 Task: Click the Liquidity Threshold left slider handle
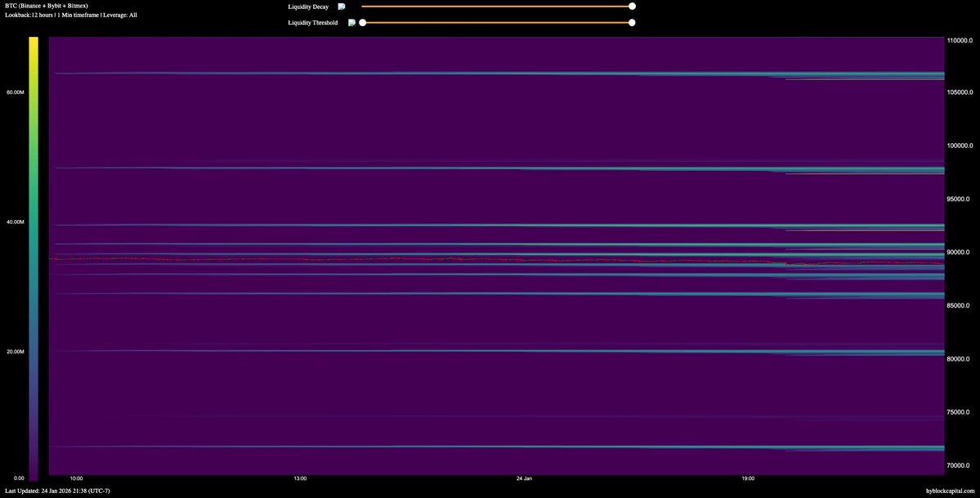click(363, 23)
